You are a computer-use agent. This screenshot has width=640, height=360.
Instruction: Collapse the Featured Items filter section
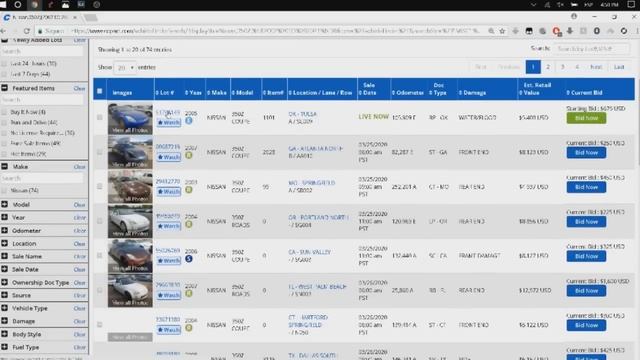tap(4, 88)
